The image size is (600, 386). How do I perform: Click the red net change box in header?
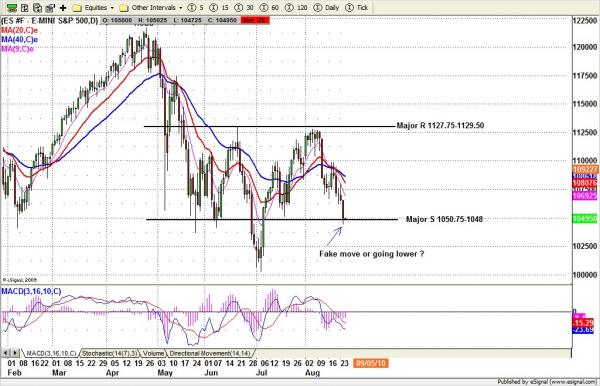[255, 20]
